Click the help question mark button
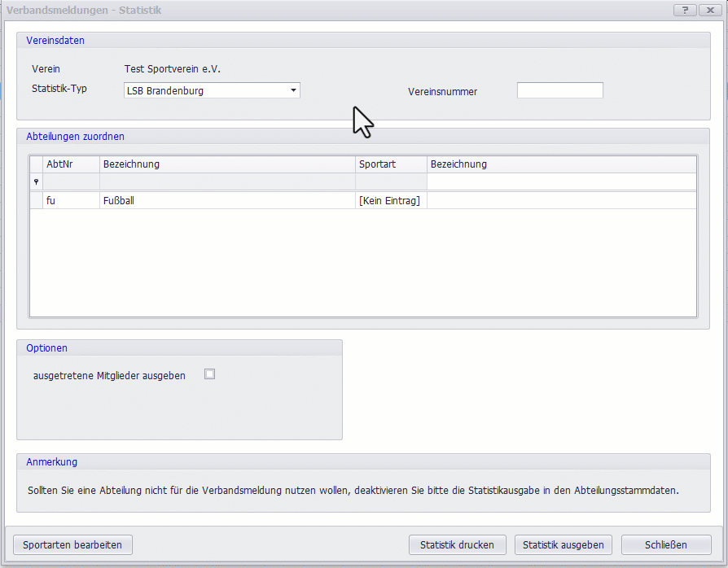The image size is (728, 568). [x=685, y=10]
